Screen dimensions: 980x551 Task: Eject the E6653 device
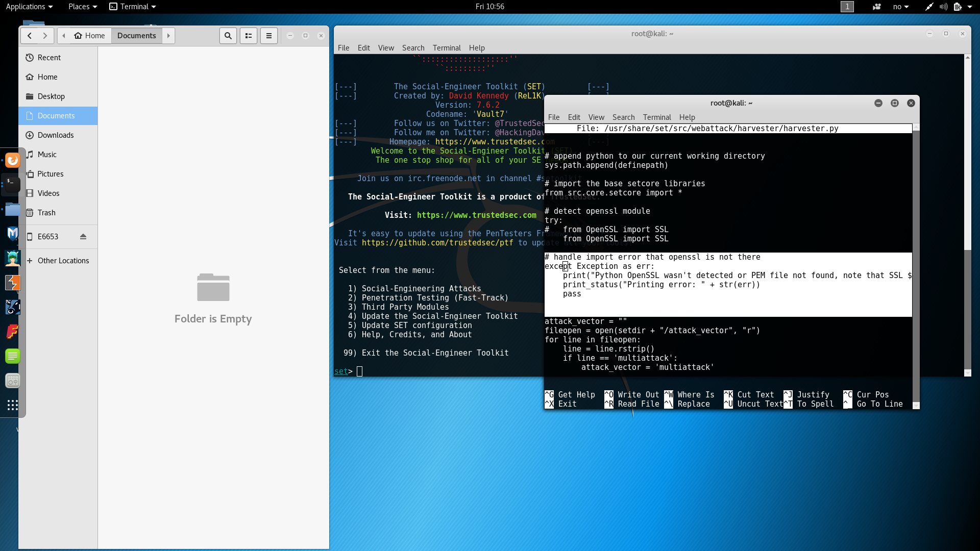[83, 237]
